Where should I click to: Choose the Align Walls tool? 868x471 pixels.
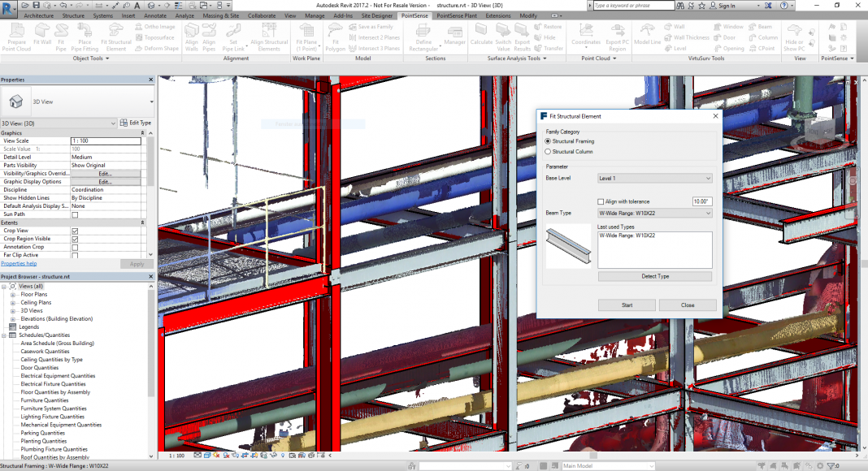pos(192,37)
